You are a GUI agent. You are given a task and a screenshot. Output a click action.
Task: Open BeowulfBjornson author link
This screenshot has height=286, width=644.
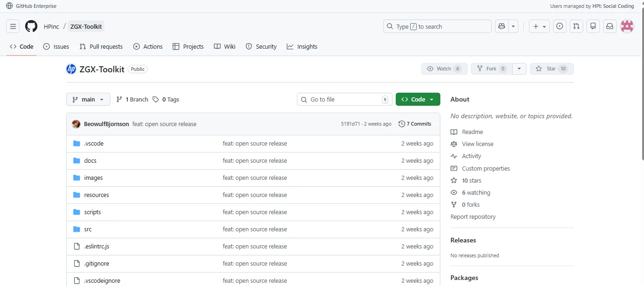[x=106, y=124]
